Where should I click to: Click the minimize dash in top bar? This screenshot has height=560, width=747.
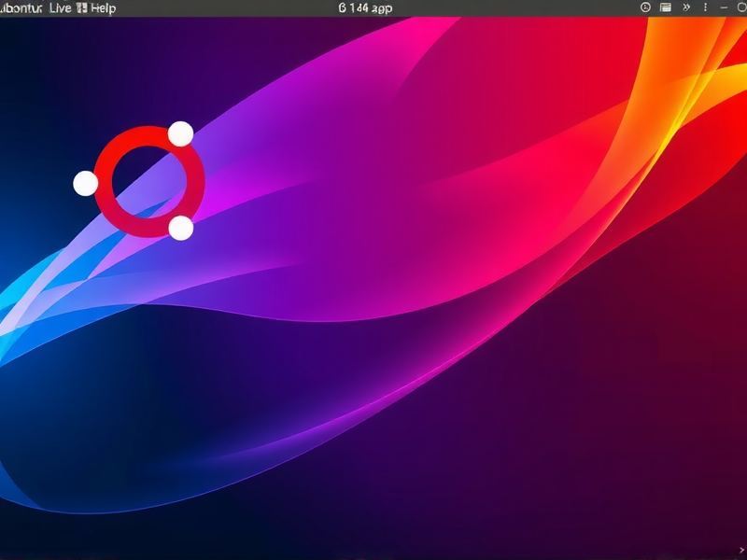click(x=722, y=7)
